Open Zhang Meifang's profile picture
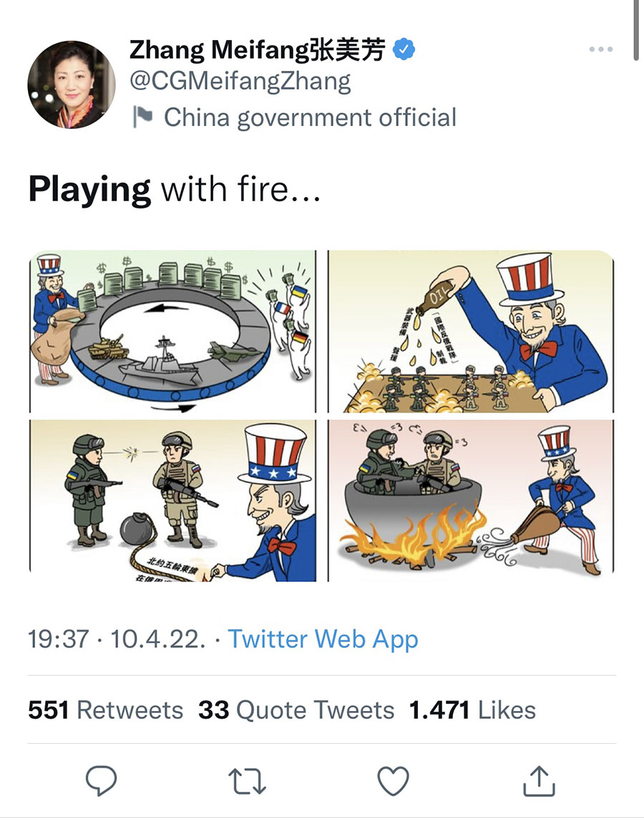This screenshot has width=644, height=832. [71, 84]
